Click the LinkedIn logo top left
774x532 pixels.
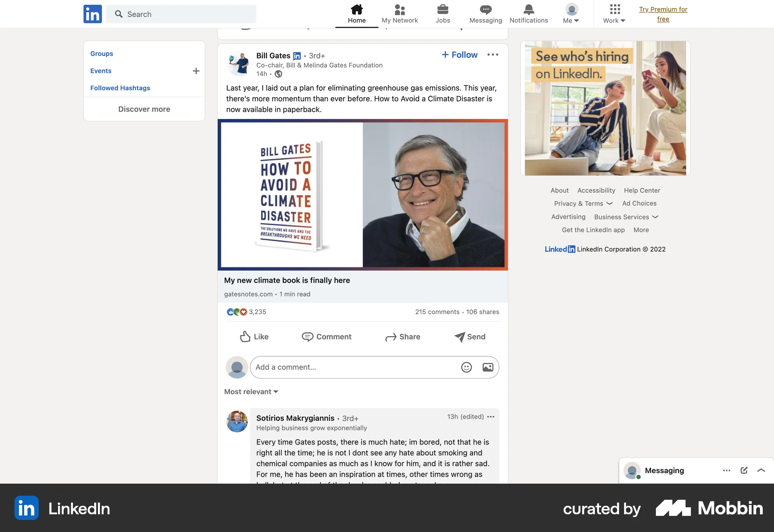point(92,14)
